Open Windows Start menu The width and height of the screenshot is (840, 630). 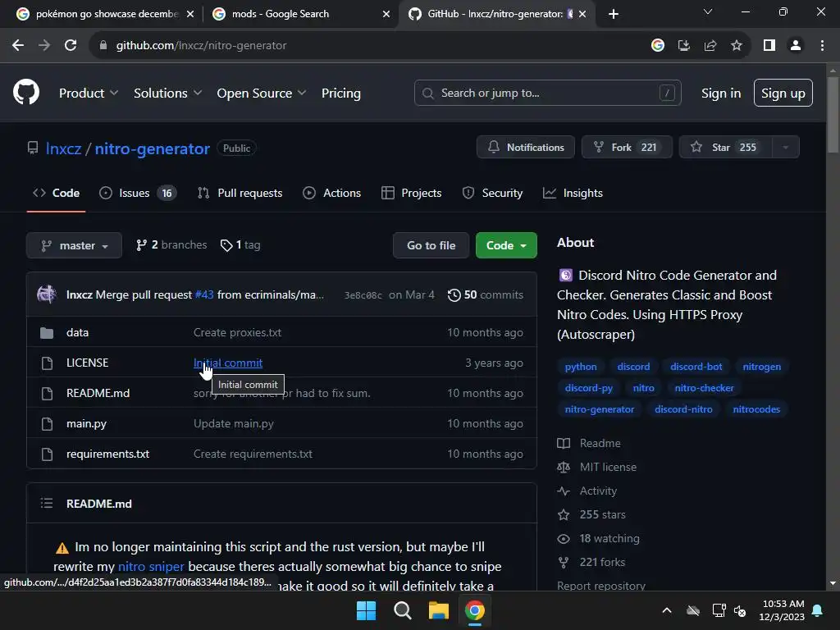click(x=367, y=610)
